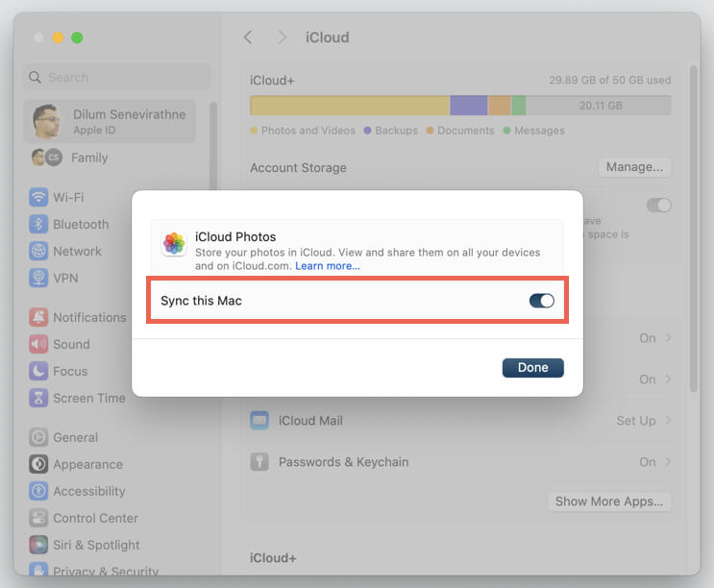Select the Focus moon icon
The height and width of the screenshot is (588, 714).
pos(38,371)
